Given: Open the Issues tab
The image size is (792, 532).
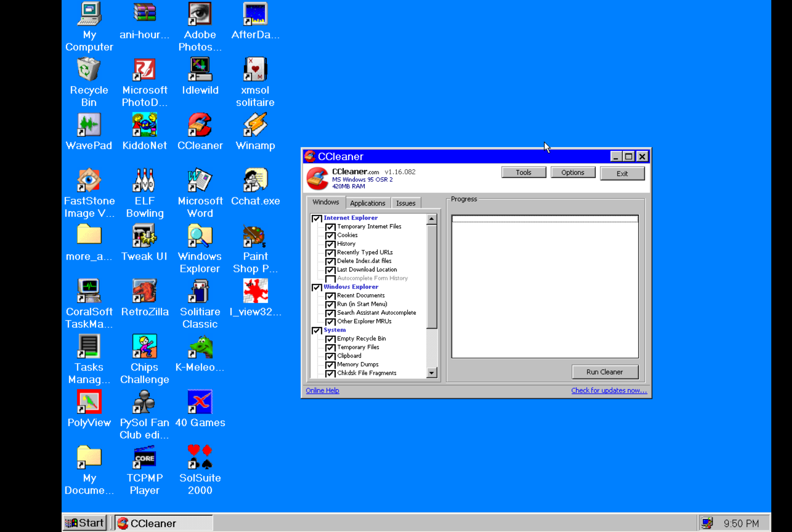Looking at the screenshot, I should 406,203.
